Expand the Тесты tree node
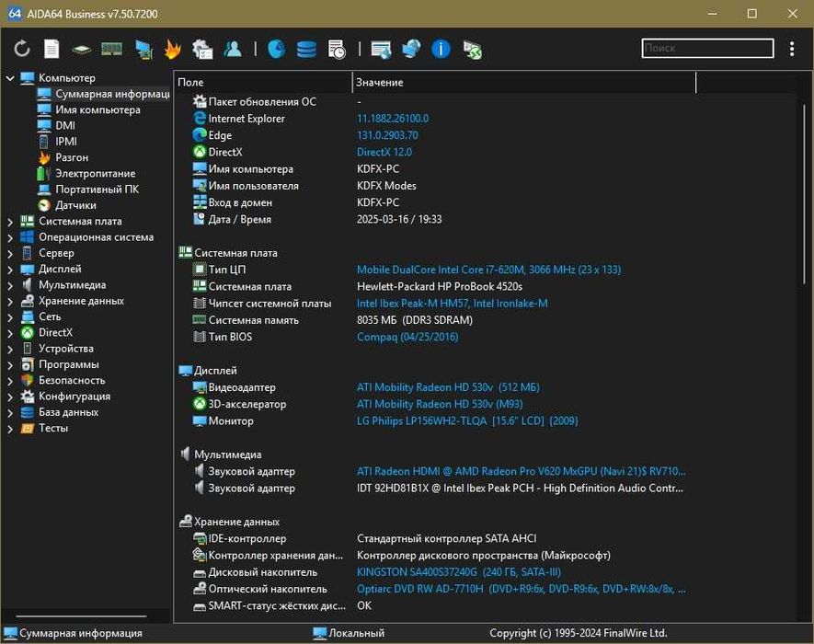814x644 pixels. tap(10, 428)
